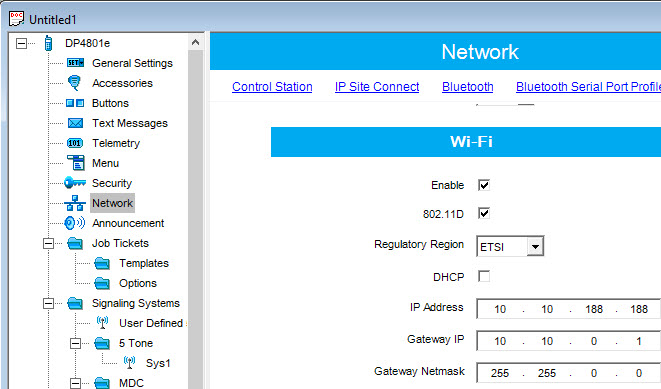Screen dimensions: 661x389
Task: Click the 5 Tone folder icon
Action: click(x=102, y=343)
